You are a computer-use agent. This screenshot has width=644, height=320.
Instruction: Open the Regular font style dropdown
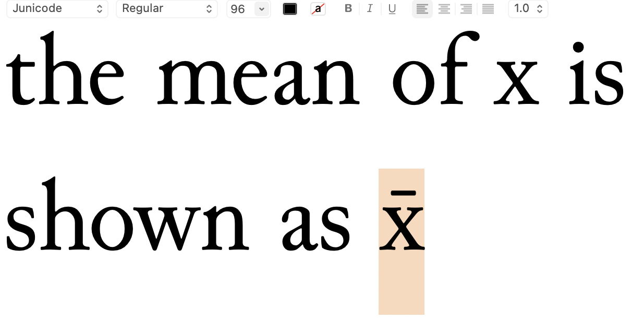coord(167,8)
